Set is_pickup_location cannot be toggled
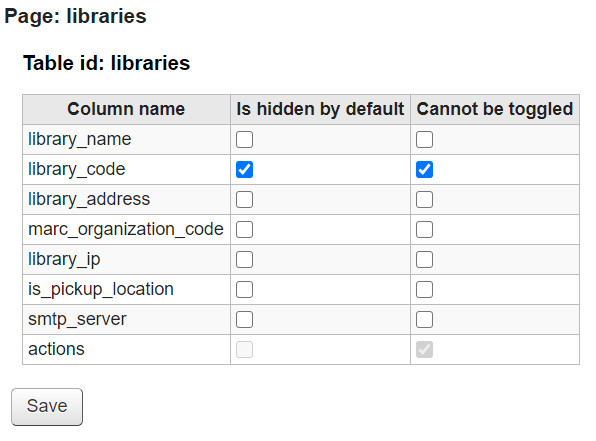 pyautogui.click(x=424, y=290)
